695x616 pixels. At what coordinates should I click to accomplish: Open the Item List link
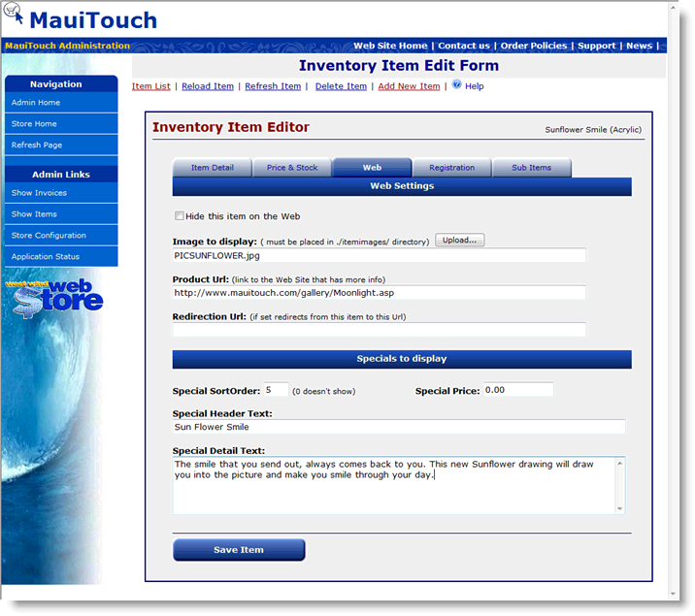[x=151, y=86]
